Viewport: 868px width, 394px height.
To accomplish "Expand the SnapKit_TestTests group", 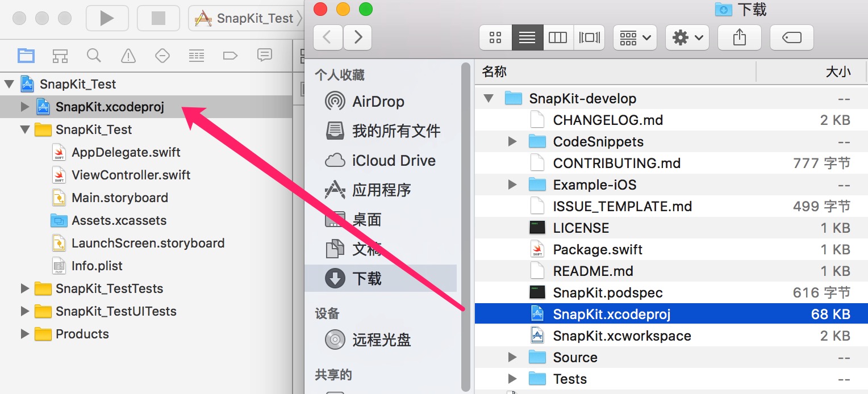I will tap(24, 288).
